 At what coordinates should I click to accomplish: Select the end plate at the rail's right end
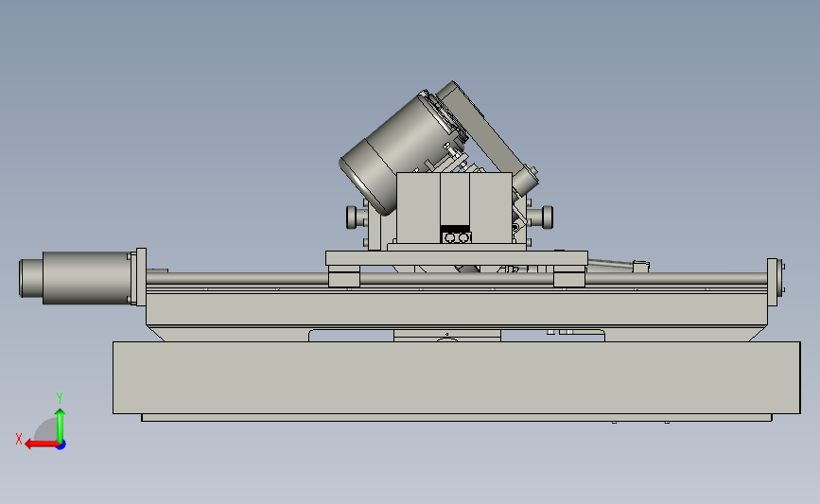point(773,283)
